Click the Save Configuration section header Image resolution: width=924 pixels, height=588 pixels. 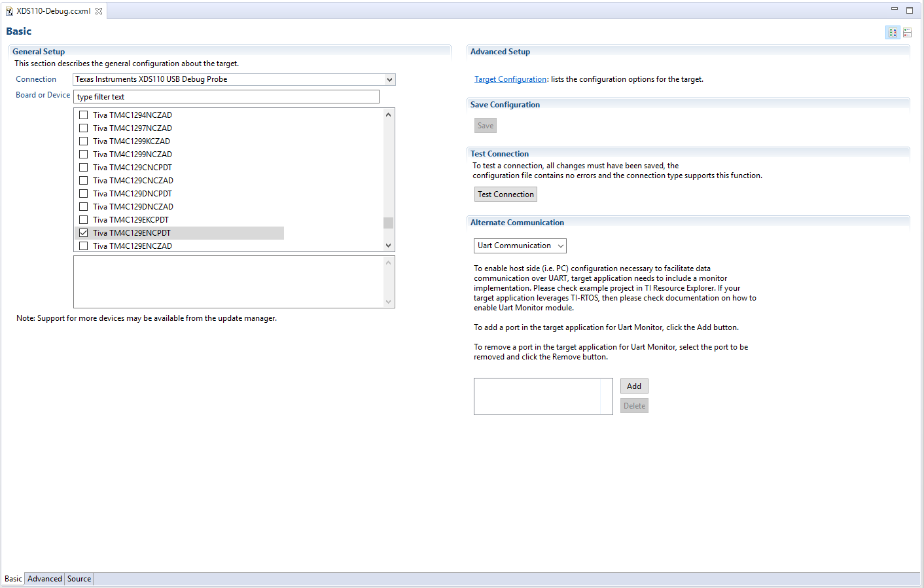505,104
